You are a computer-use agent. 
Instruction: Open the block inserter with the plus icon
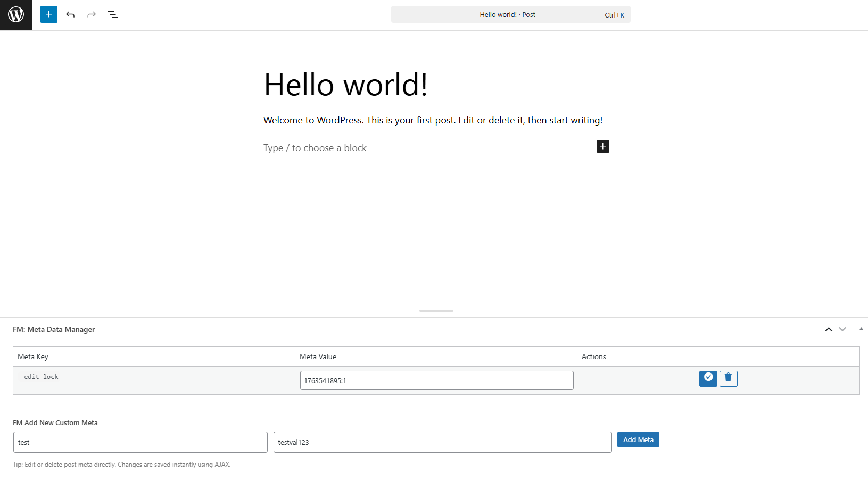pyautogui.click(x=48, y=14)
